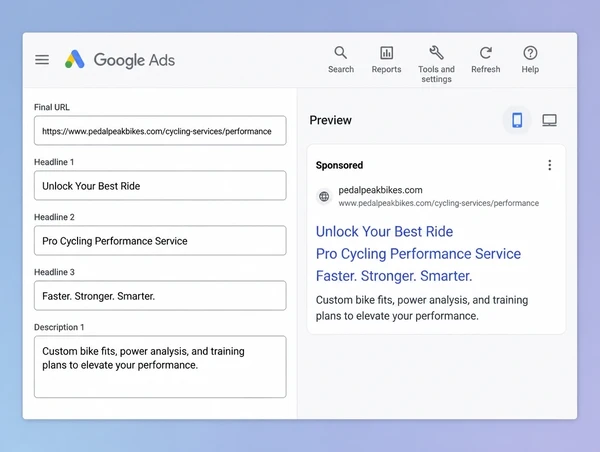The image size is (600, 452).
Task: Click into the Final URL field
Action: (x=160, y=131)
